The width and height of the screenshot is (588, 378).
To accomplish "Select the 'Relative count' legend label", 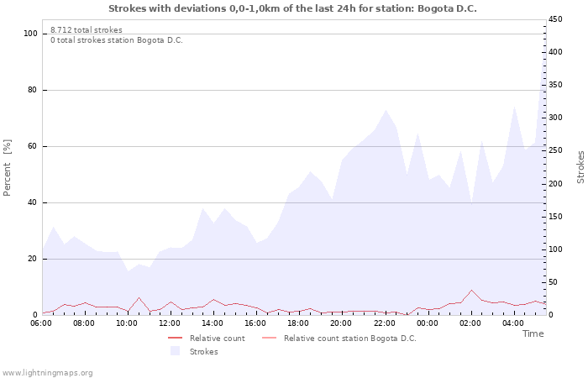I will 217,339.
